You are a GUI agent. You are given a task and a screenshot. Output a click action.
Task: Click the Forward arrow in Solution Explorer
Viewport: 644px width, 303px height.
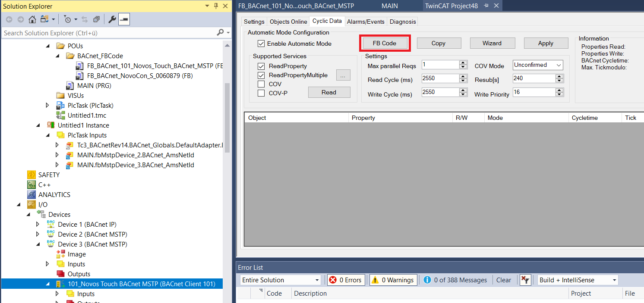click(x=20, y=19)
